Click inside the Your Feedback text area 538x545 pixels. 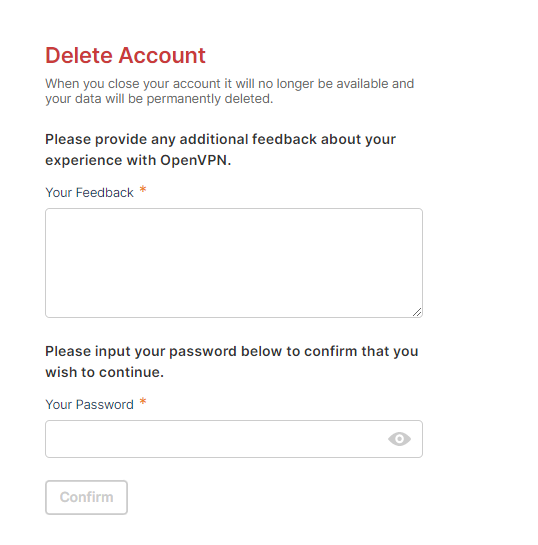234,263
